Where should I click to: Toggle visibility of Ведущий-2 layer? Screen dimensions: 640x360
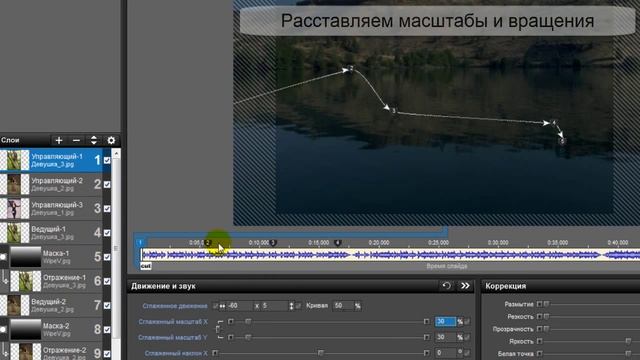(x=107, y=305)
